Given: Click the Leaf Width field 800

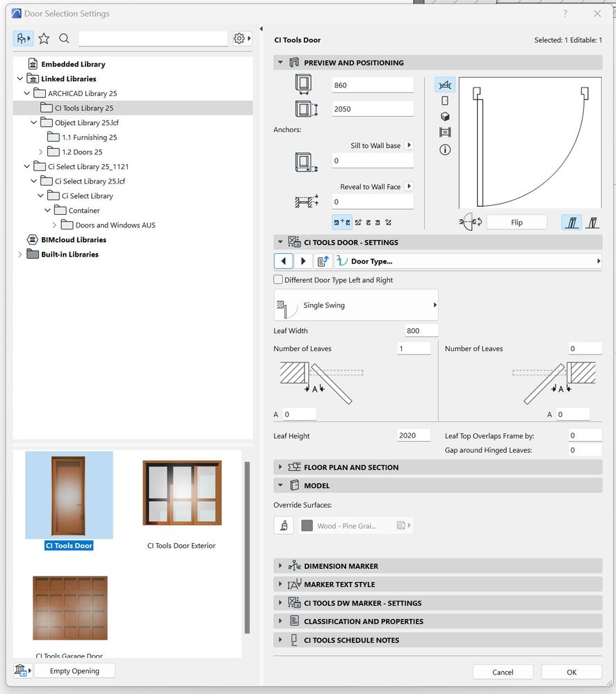Looking at the screenshot, I should (421, 330).
